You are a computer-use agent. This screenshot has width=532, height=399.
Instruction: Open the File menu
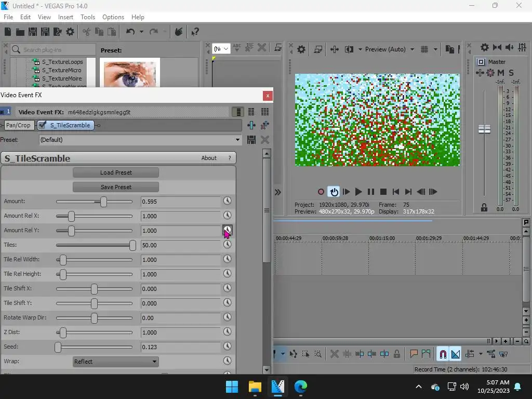click(8, 17)
